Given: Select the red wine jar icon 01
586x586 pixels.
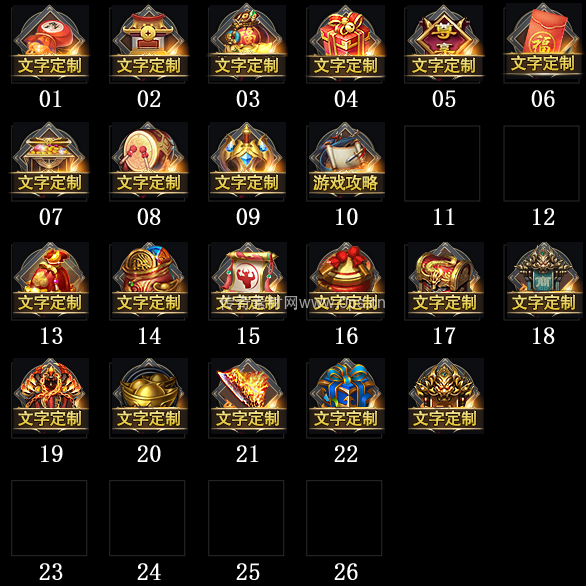Looking at the screenshot, I should click(x=50, y=44).
